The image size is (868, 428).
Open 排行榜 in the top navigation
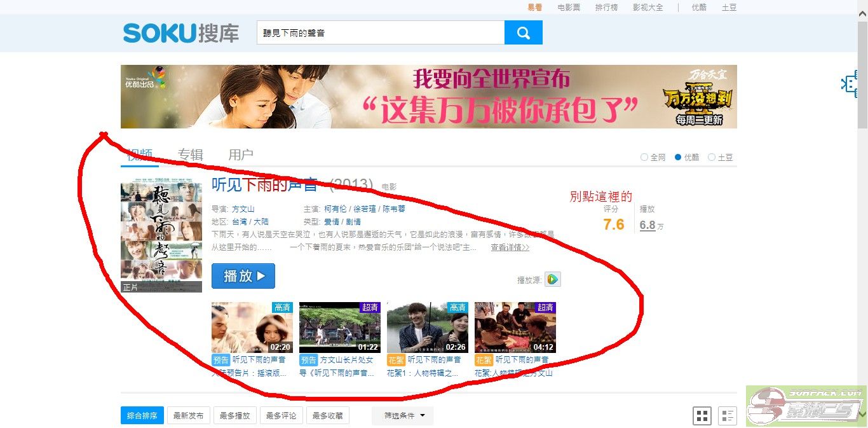[x=606, y=7]
